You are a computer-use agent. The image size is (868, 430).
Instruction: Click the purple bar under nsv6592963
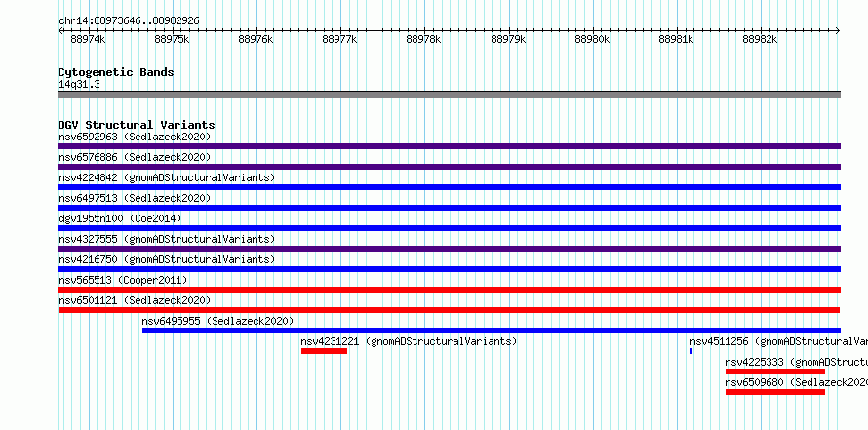pos(449,146)
